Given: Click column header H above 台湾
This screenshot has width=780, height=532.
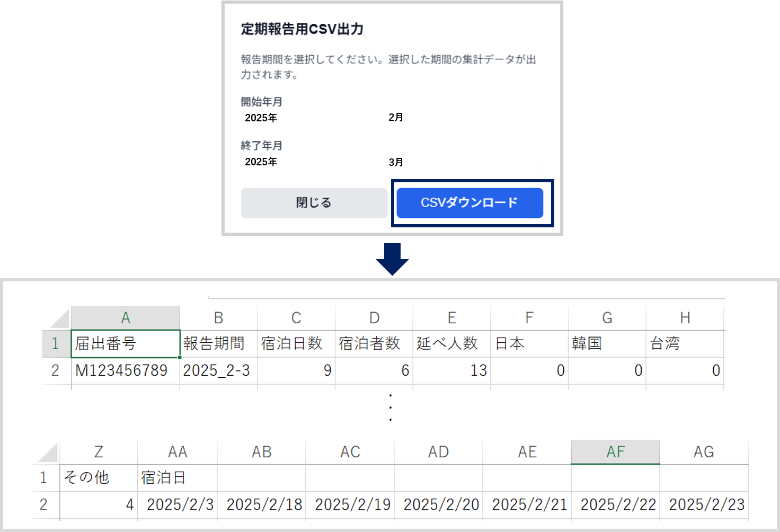Looking at the screenshot, I should [684, 317].
